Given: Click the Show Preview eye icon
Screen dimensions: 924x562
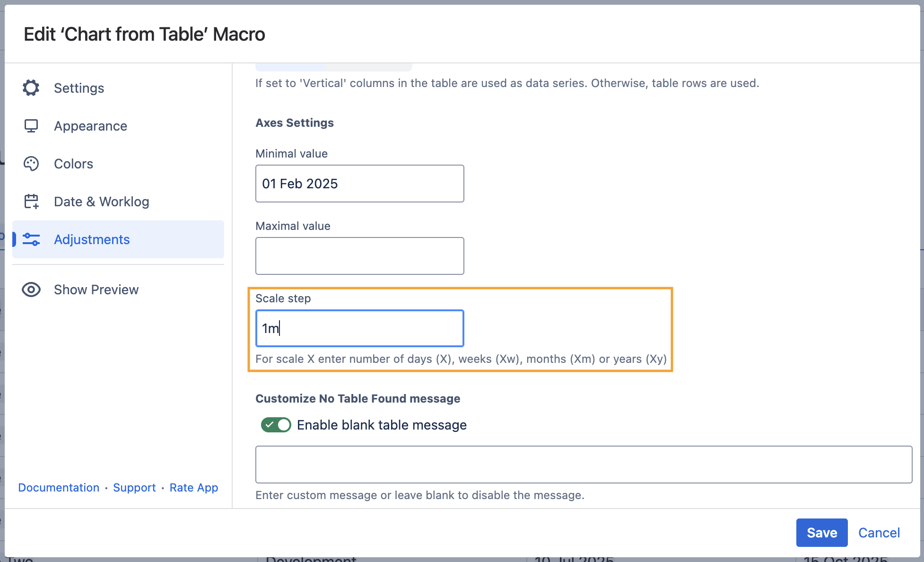Looking at the screenshot, I should pyautogui.click(x=31, y=290).
